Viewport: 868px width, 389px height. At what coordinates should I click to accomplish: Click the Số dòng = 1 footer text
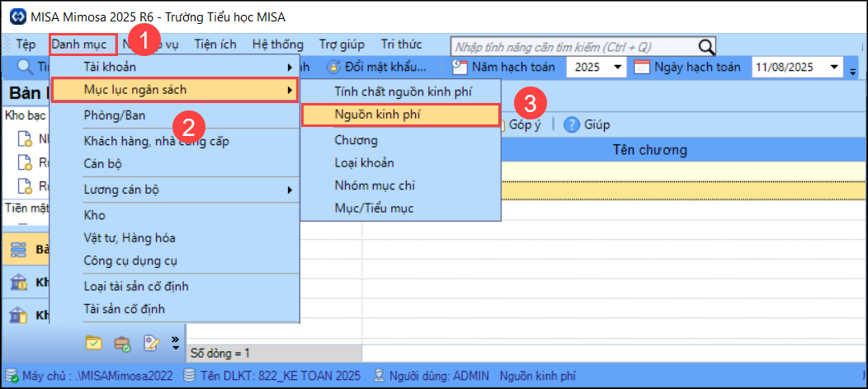click(220, 353)
